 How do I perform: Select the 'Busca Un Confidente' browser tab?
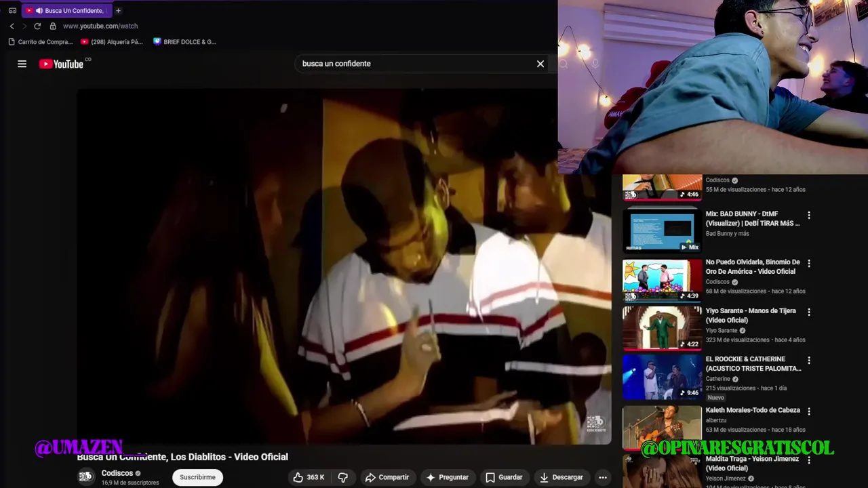coord(66,10)
